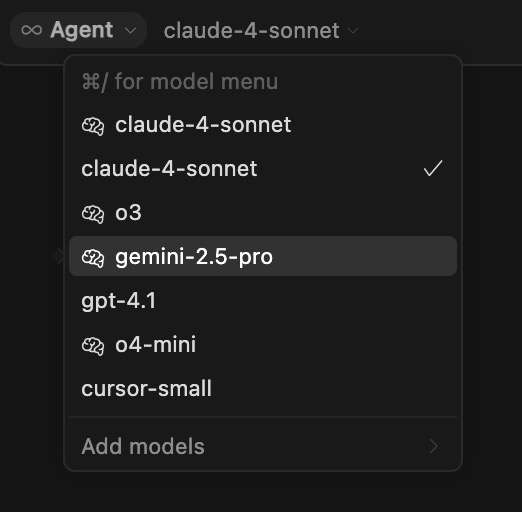This screenshot has height=512, width=522.
Task: Click the checkmark beside selected claude-4-sonnet
Action: click(x=433, y=168)
